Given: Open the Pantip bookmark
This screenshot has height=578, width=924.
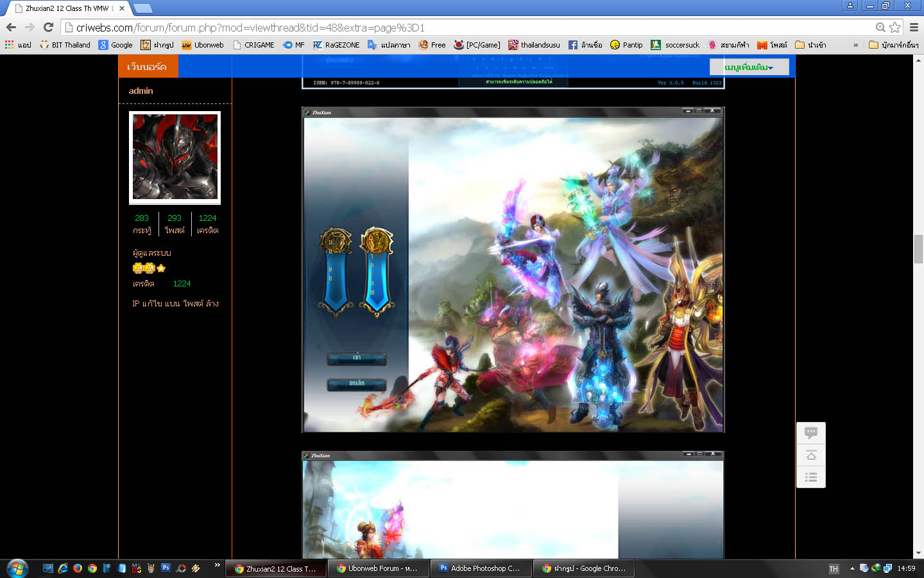Looking at the screenshot, I should pos(626,45).
